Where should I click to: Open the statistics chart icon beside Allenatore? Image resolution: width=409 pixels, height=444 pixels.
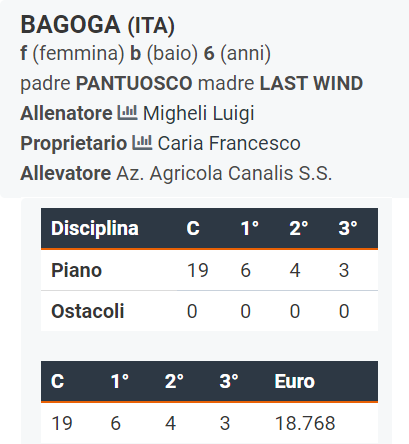127,113
